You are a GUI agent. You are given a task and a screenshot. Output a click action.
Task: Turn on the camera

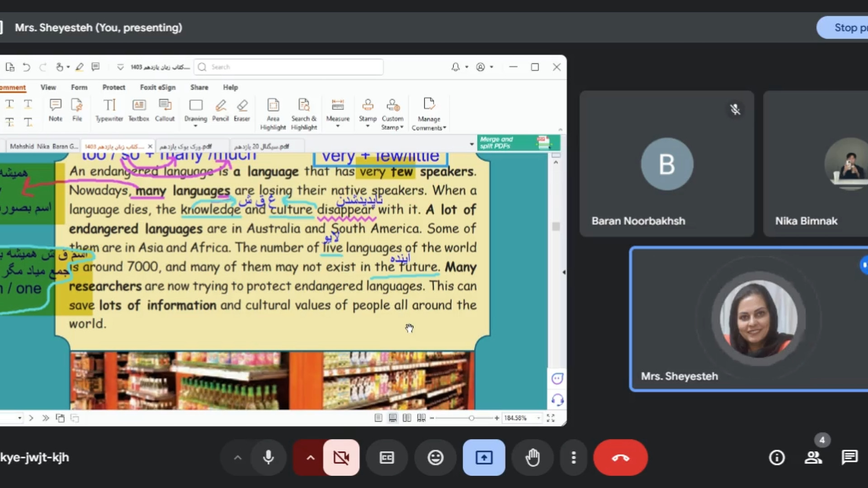click(x=341, y=458)
